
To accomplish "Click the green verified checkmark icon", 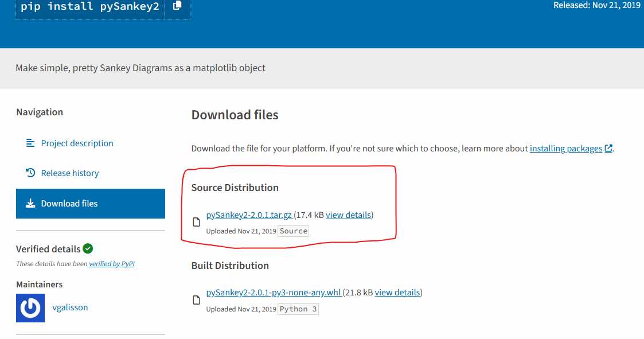I will click(x=88, y=248).
